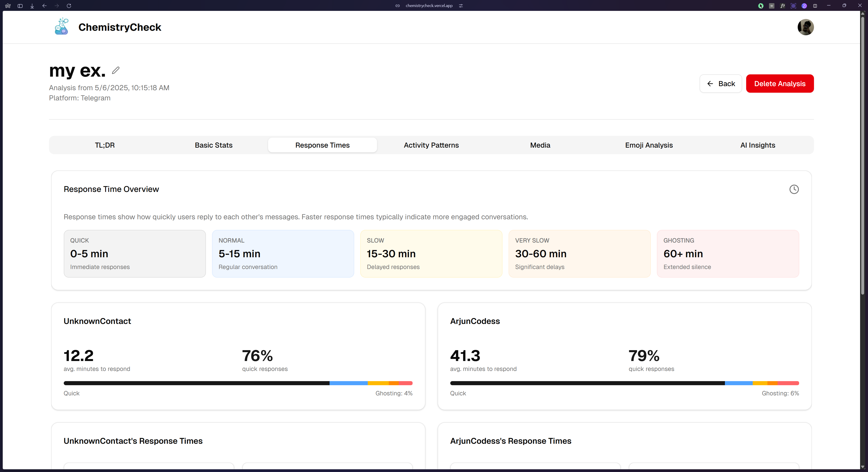868x472 pixels.
Task: Click the browser back arrow
Action: 44,6
